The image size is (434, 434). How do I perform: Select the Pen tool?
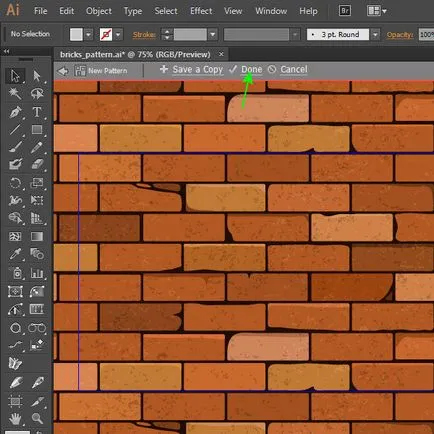15,112
